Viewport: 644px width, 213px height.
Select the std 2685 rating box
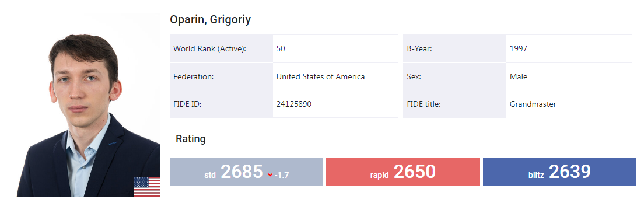(246, 172)
